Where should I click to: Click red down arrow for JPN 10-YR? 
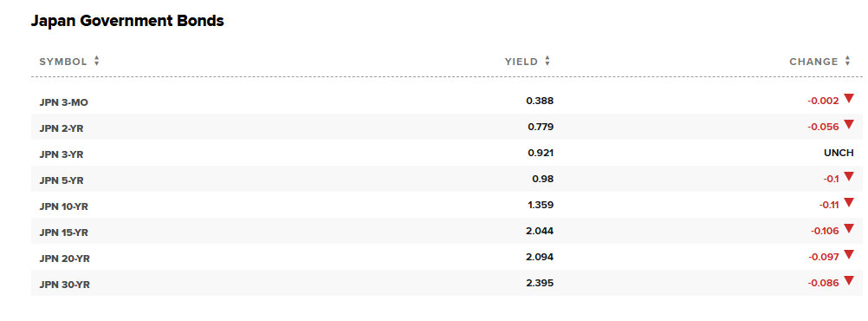click(849, 203)
